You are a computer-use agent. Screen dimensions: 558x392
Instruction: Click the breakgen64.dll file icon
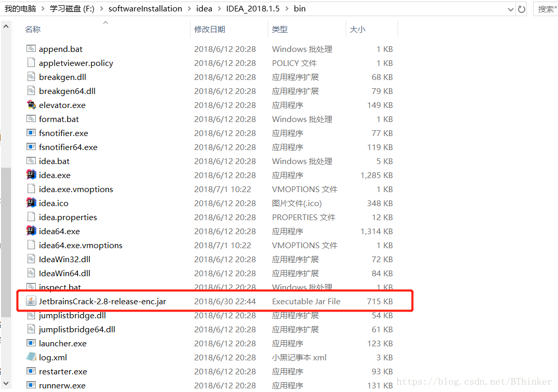pyautogui.click(x=31, y=90)
